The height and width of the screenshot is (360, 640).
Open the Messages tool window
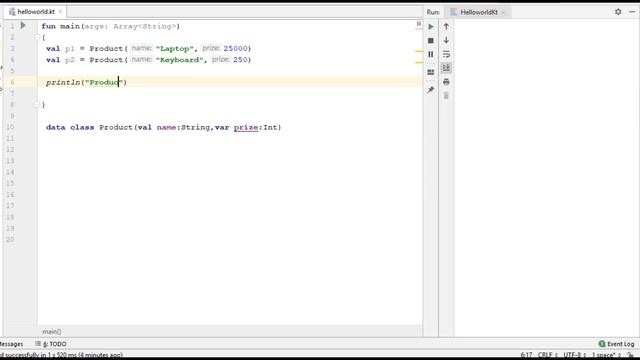[x=11, y=344]
